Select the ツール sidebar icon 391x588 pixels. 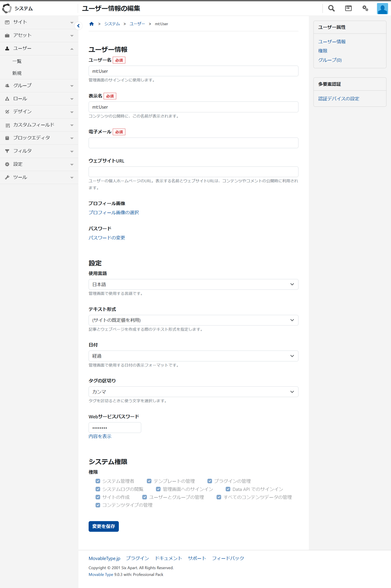click(7, 177)
